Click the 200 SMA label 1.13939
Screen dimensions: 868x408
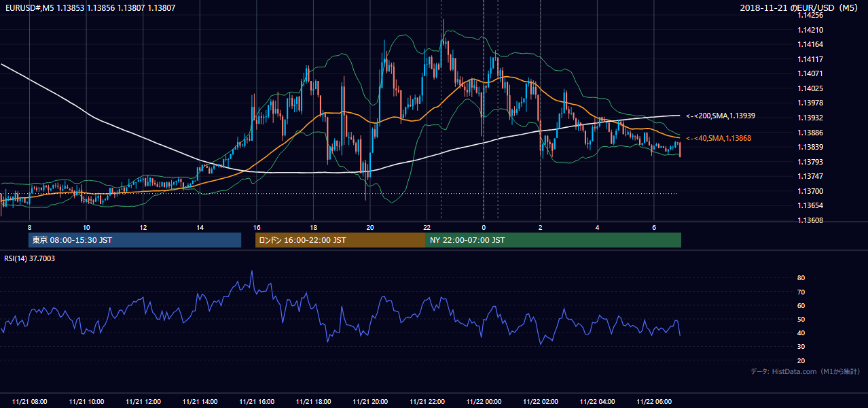(720, 116)
